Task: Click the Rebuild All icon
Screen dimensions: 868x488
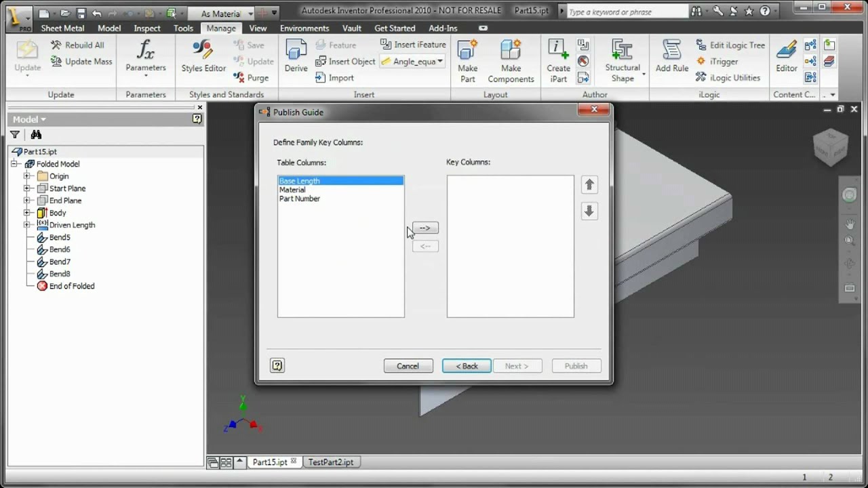Action: [56, 45]
